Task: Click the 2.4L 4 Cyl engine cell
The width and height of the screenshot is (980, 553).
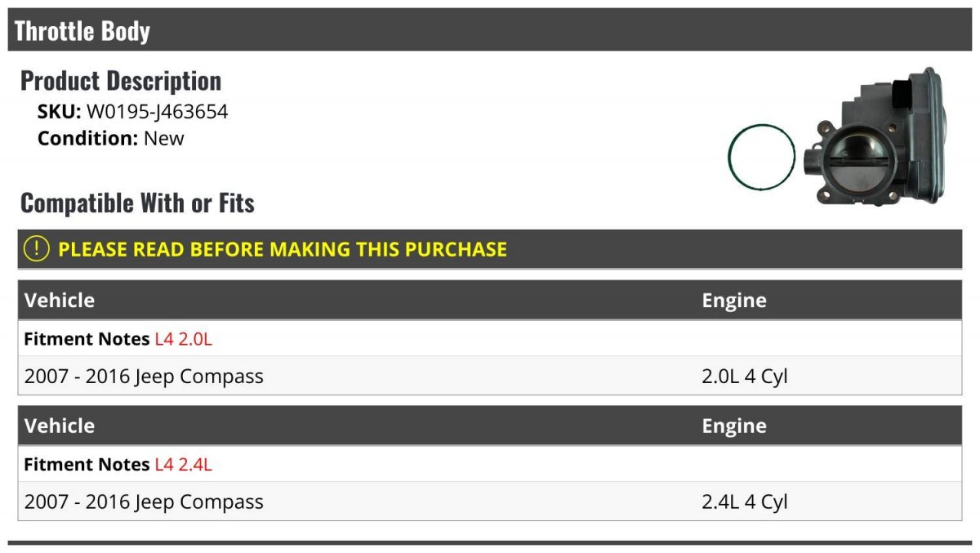Action: point(745,502)
